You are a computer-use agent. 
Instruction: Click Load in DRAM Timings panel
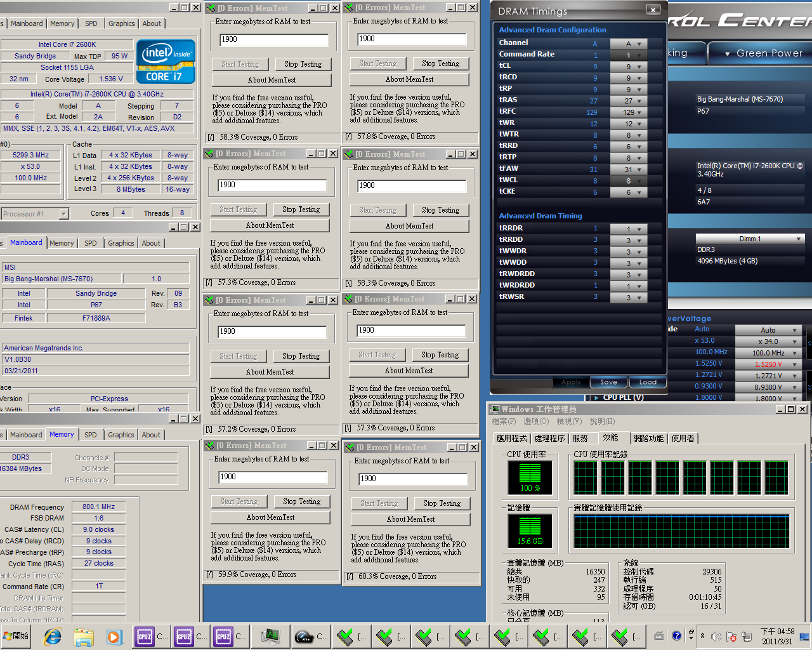[648, 382]
